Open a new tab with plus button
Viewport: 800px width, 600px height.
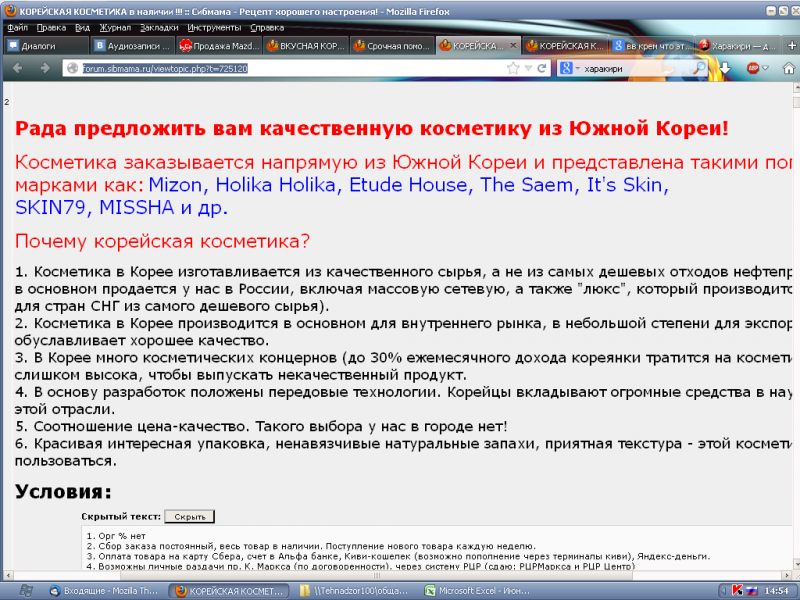[x=792, y=45]
